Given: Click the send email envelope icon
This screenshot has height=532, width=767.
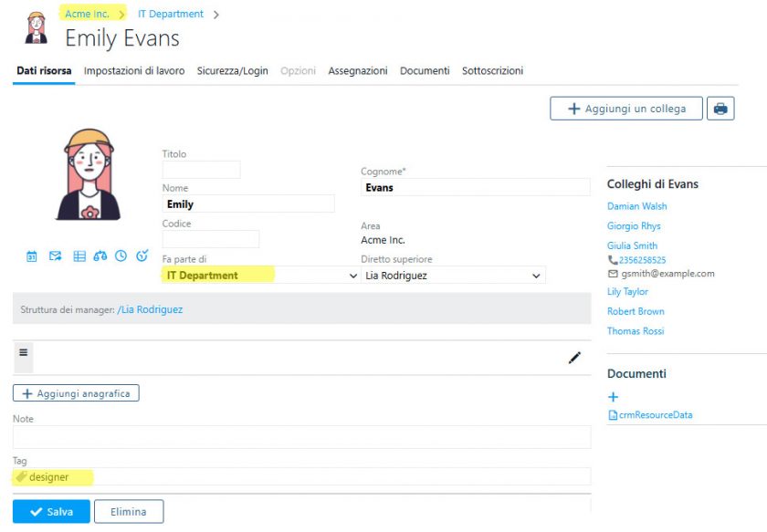Looking at the screenshot, I should click(x=56, y=256).
